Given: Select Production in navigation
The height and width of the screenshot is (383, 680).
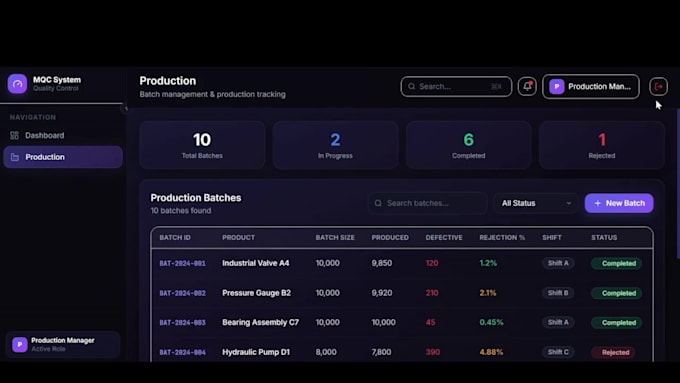Looking at the screenshot, I should [63, 157].
